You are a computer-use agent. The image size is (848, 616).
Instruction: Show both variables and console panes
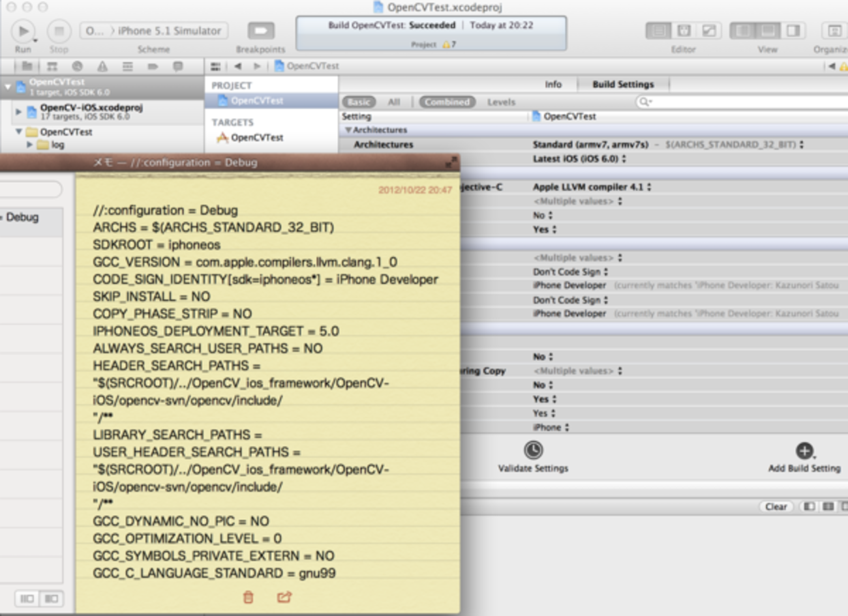[x=828, y=506]
